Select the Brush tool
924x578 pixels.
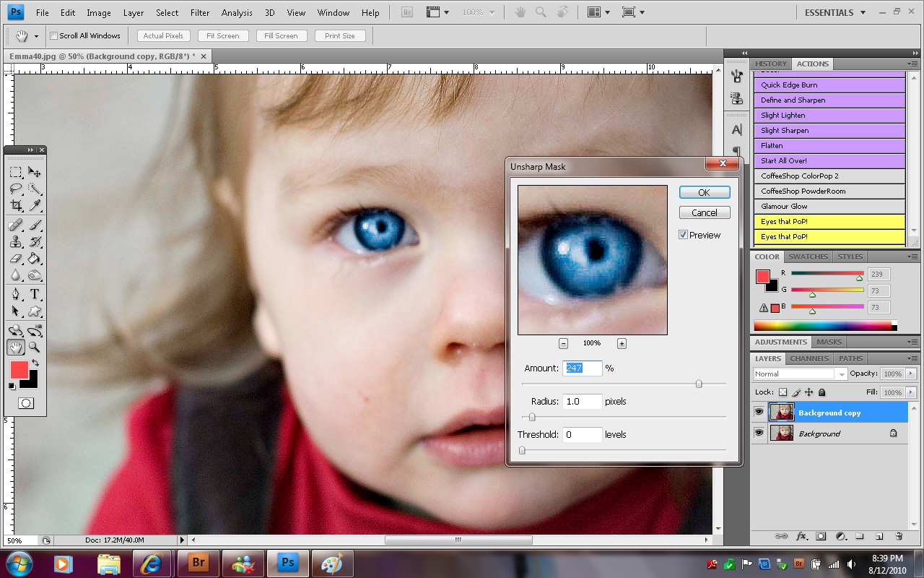tap(34, 225)
